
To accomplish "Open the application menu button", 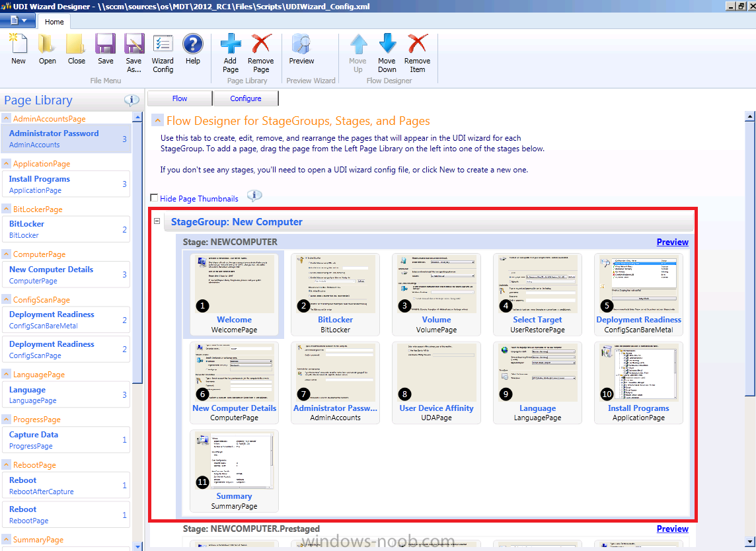I will pos(17,20).
